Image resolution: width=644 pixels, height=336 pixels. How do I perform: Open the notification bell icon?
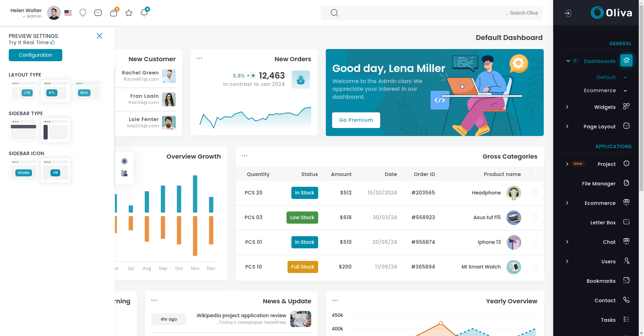coord(144,13)
